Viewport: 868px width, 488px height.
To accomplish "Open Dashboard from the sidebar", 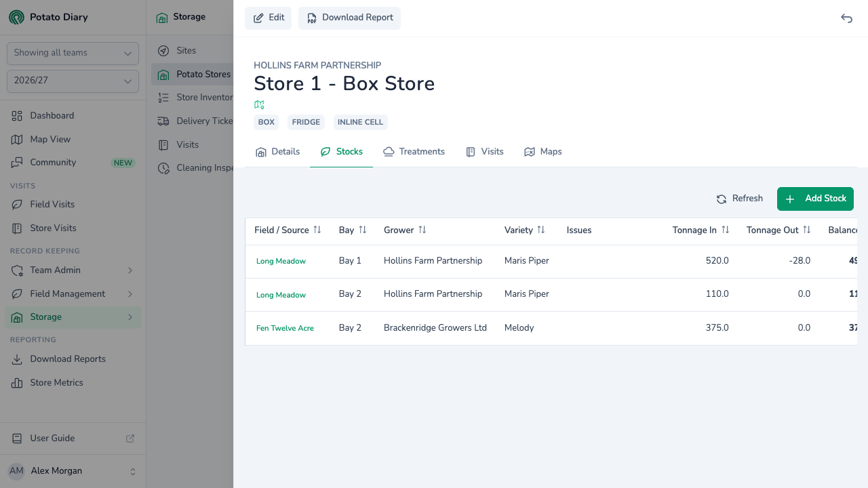I will [x=73, y=116].
